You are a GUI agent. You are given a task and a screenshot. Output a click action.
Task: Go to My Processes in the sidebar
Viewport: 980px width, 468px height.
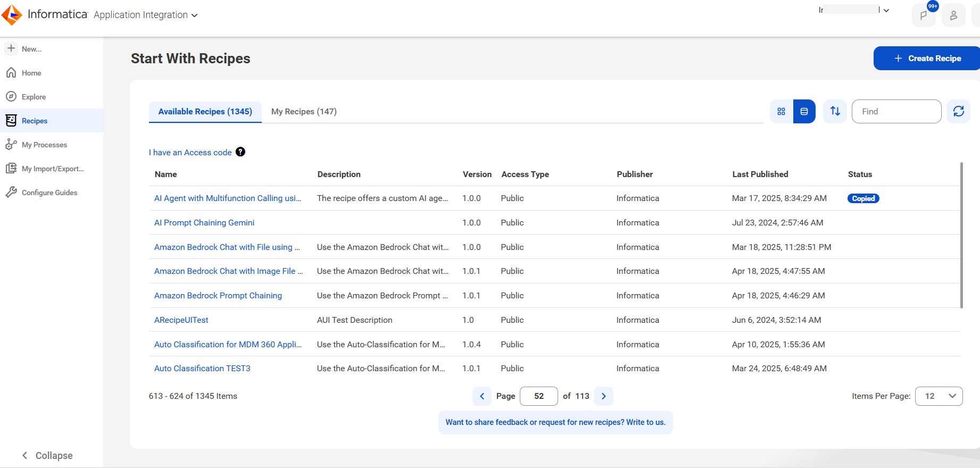click(x=44, y=145)
